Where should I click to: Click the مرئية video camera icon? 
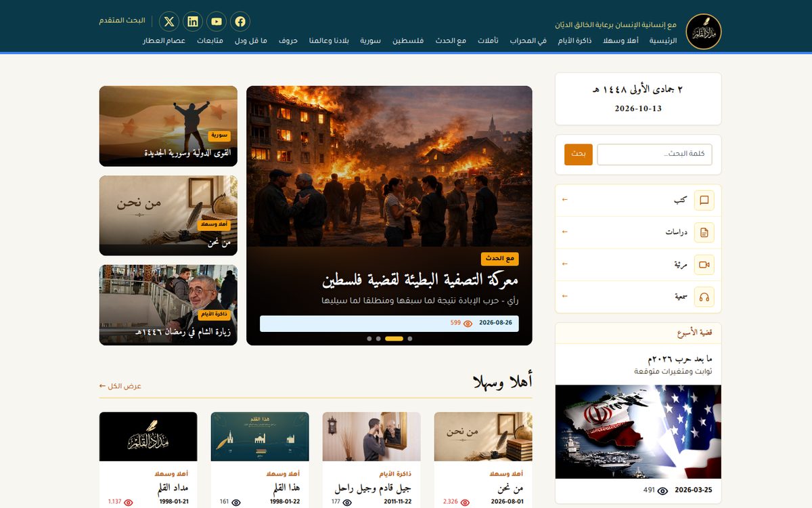click(x=704, y=265)
